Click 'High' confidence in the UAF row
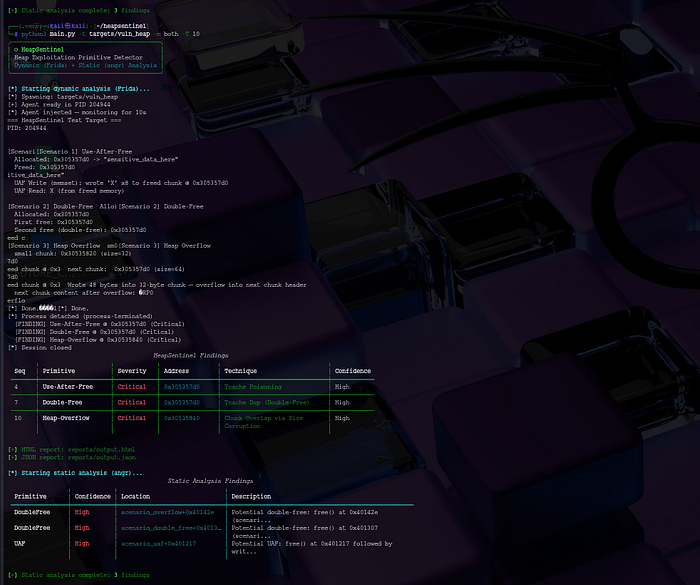This screenshot has height=585, width=700. click(82, 543)
